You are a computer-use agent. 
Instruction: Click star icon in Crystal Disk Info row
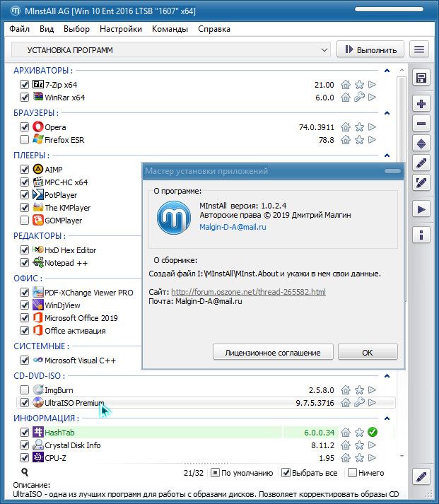[x=359, y=445]
